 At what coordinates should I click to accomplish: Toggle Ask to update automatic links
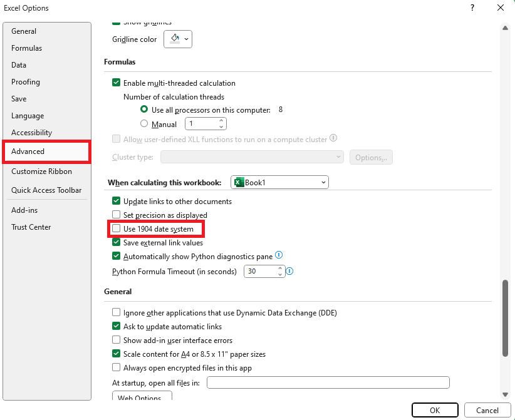coord(117,326)
